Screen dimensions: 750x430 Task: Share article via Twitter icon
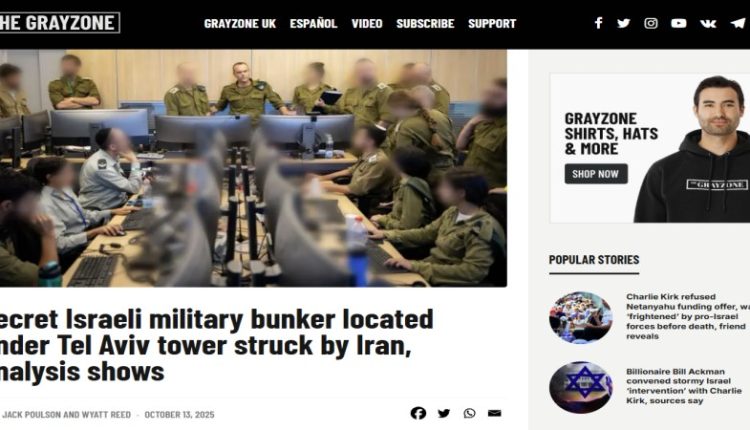point(443,413)
